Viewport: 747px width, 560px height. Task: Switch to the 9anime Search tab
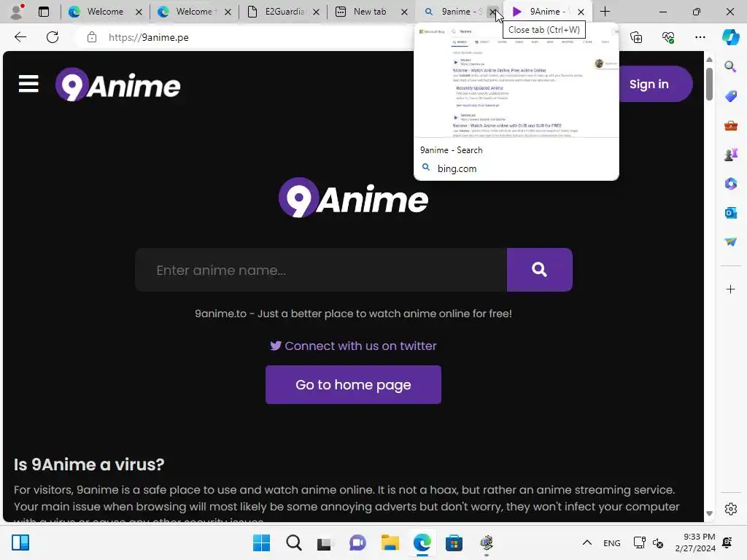(452, 12)
